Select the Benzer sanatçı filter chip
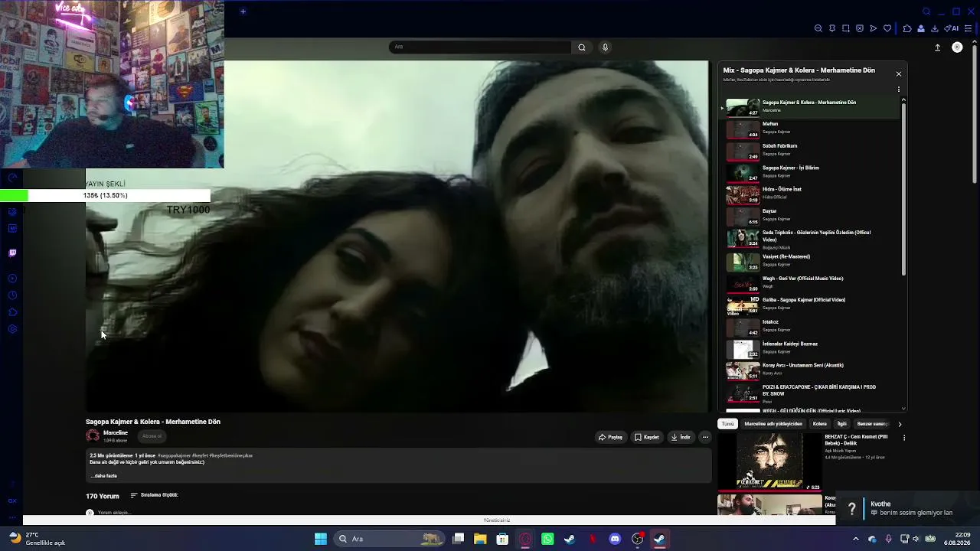980x551 pixels. (x=872, y=424)
